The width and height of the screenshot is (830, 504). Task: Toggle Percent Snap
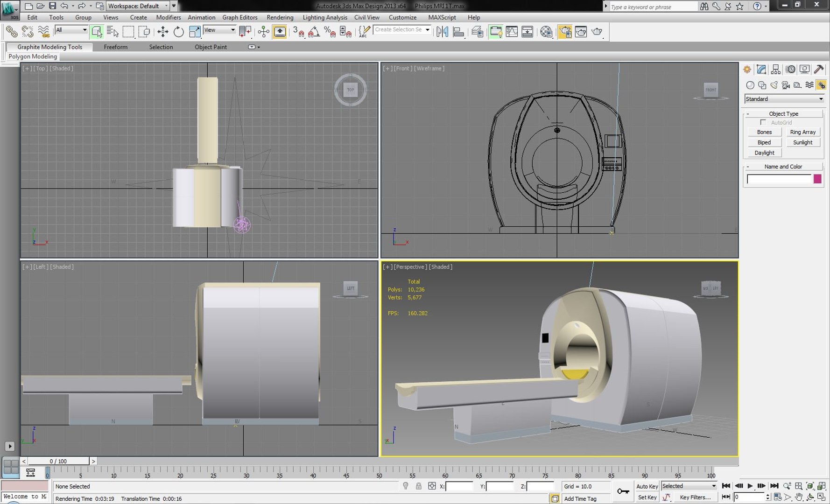pyautogui.click(x=330, y=32)
